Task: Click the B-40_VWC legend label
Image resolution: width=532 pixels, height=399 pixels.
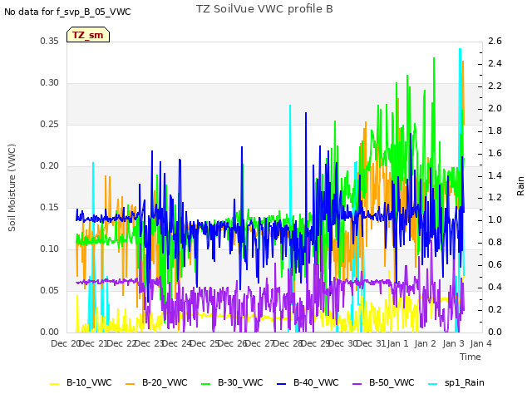Action: (316, 382)
